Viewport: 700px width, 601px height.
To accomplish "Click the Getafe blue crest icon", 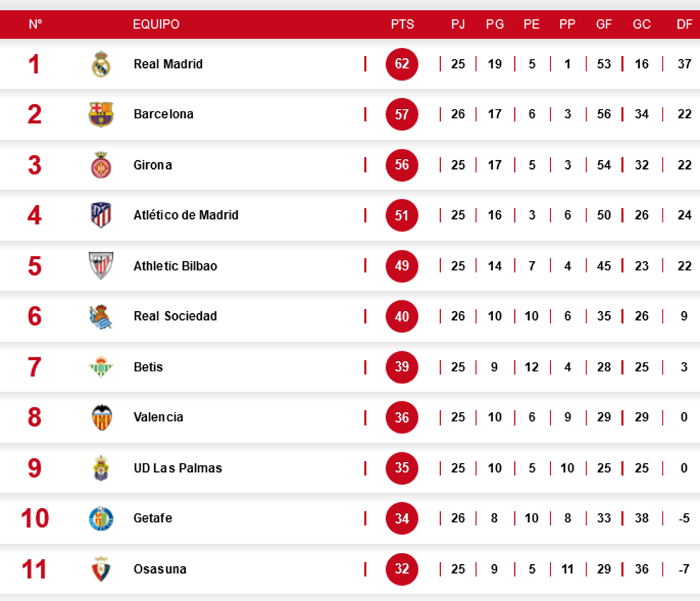I will [x=101, y=518].
